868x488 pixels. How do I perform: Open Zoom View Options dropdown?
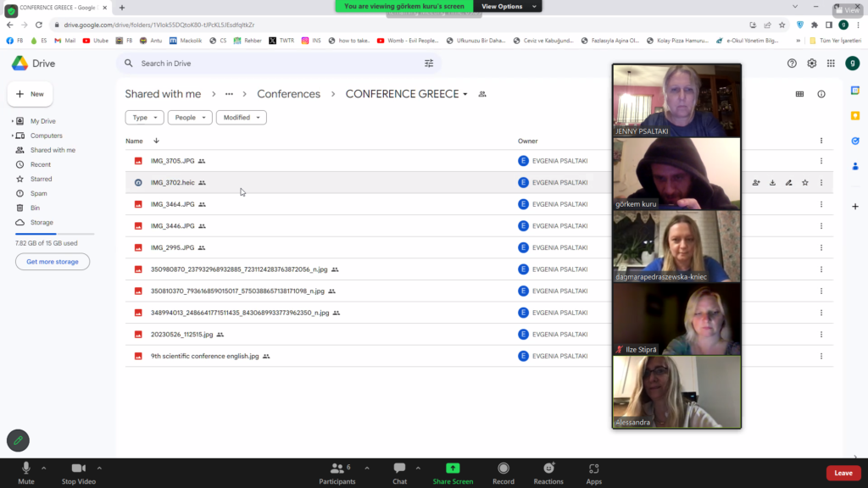508,6
